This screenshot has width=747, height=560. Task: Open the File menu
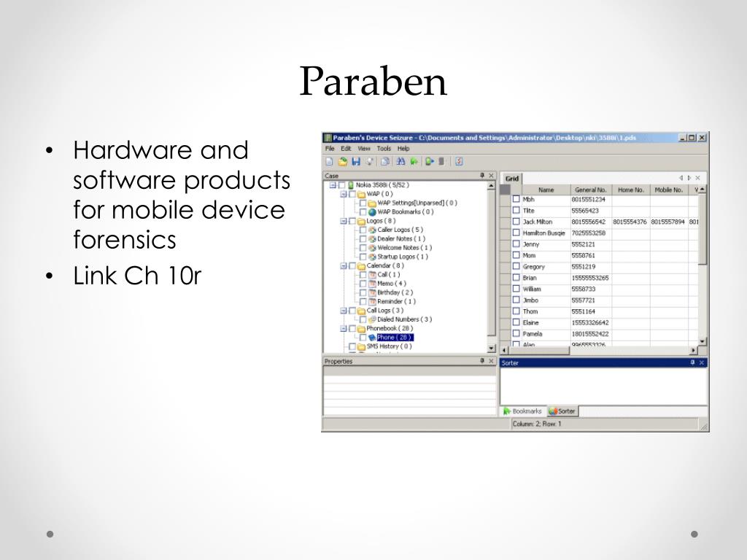(330, 149)
